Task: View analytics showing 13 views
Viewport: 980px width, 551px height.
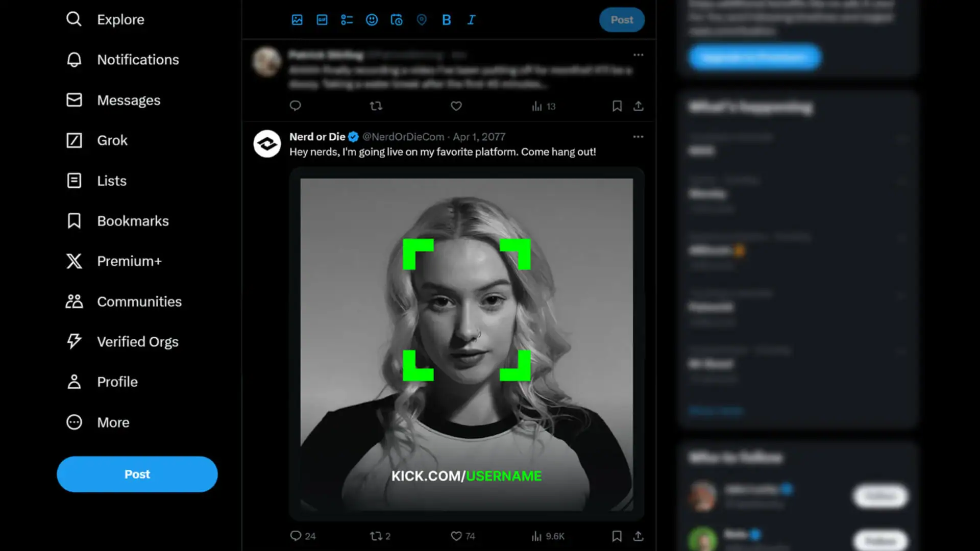Action: 544,106
